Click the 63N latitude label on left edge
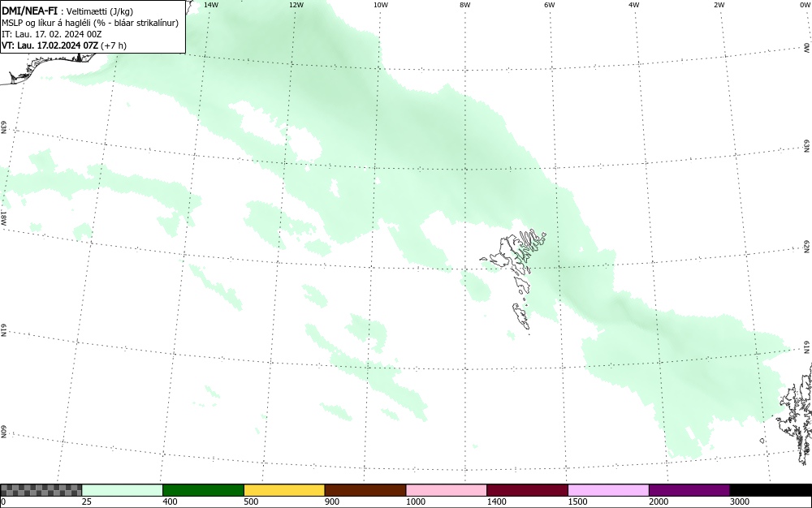812x508 pixels. tap(3, 127)
